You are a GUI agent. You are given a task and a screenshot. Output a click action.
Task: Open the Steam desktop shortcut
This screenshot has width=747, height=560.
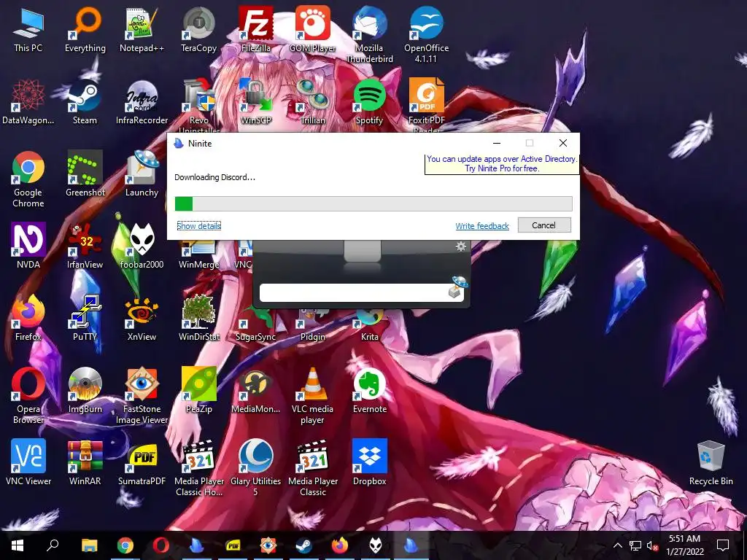(x=85, y=102)
